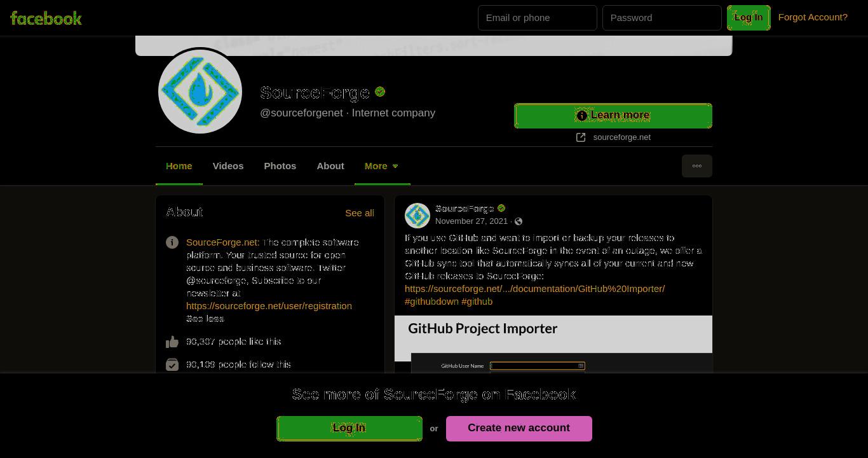This screenshot has width=868, height=458.
Task: Click the SourceForge page title
Action: (x=315, y=92)
